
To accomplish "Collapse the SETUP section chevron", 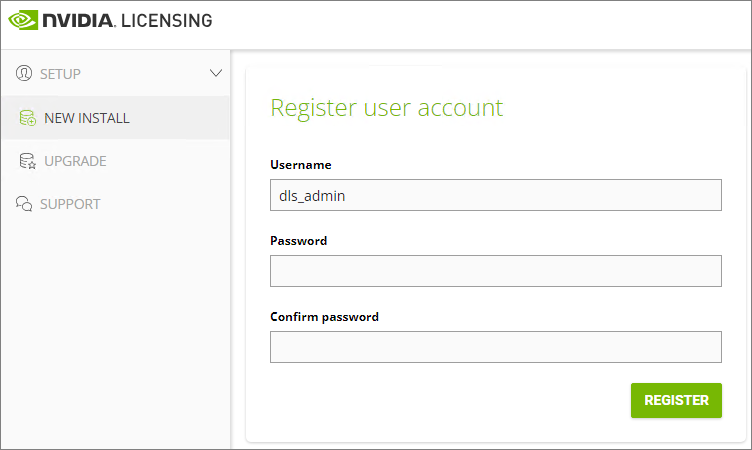I will (215, 73).
